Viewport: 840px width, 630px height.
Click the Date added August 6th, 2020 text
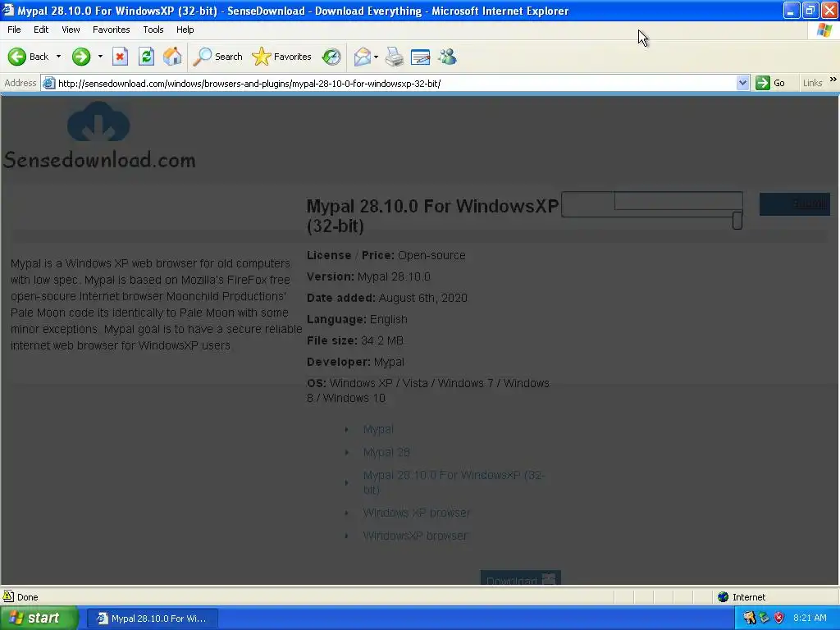(x=387, y=298)
